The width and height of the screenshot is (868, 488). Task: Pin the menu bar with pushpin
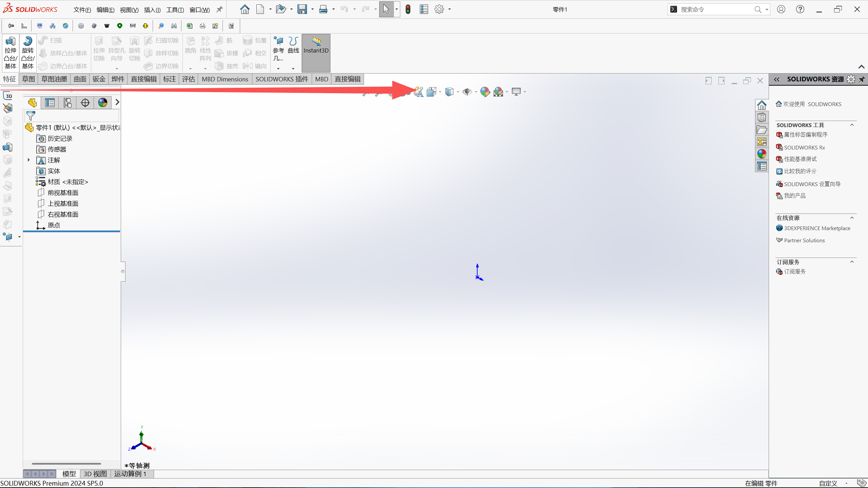[x=220, y=9]
